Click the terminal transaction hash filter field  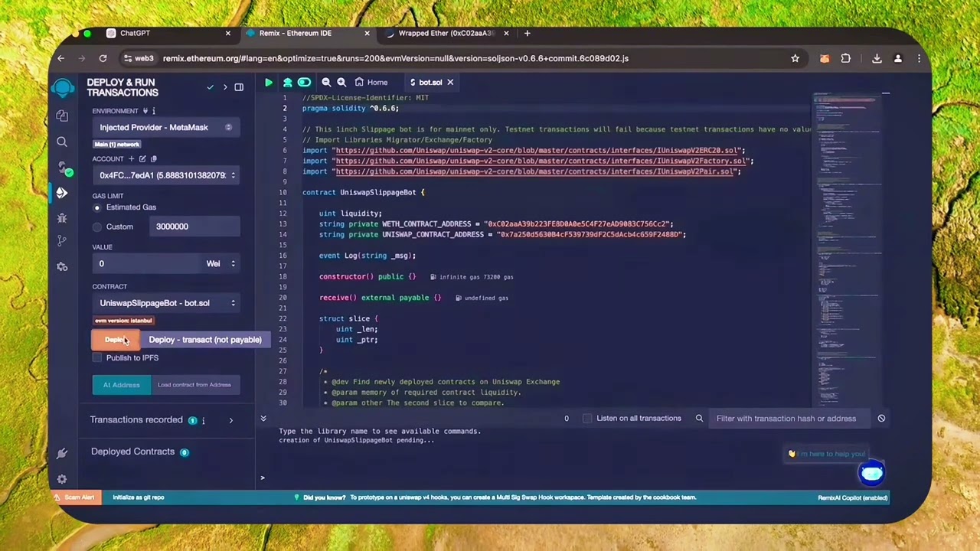789,418
